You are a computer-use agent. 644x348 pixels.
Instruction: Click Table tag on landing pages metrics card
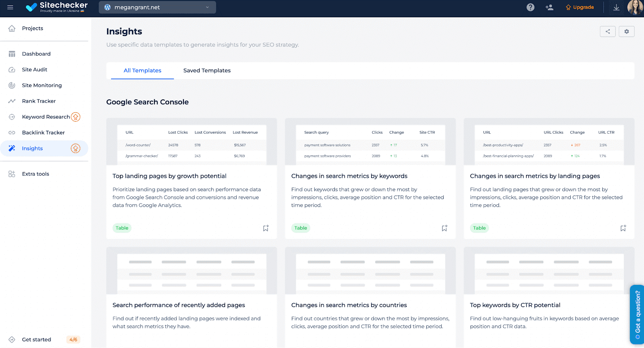coord(479,228)
